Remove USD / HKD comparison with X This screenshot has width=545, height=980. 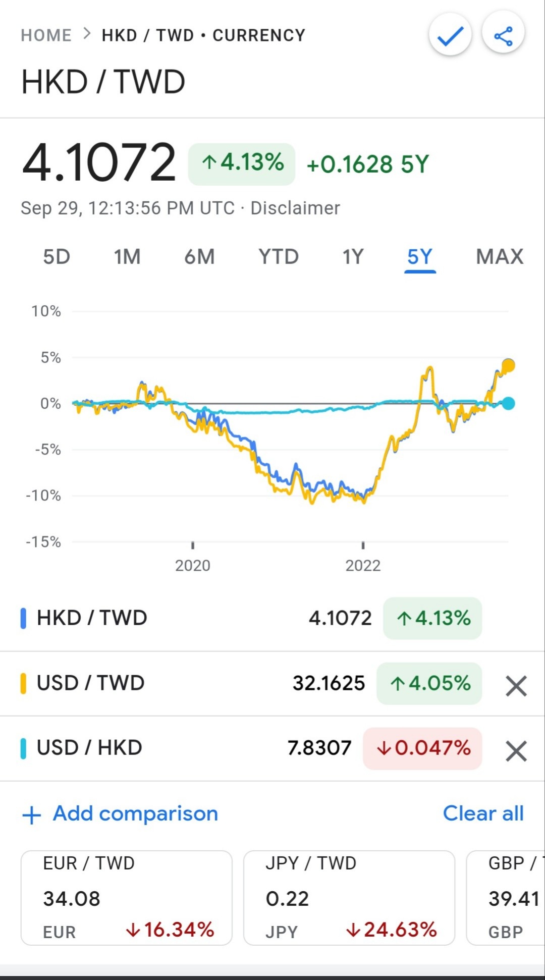[x=516, y=751]
